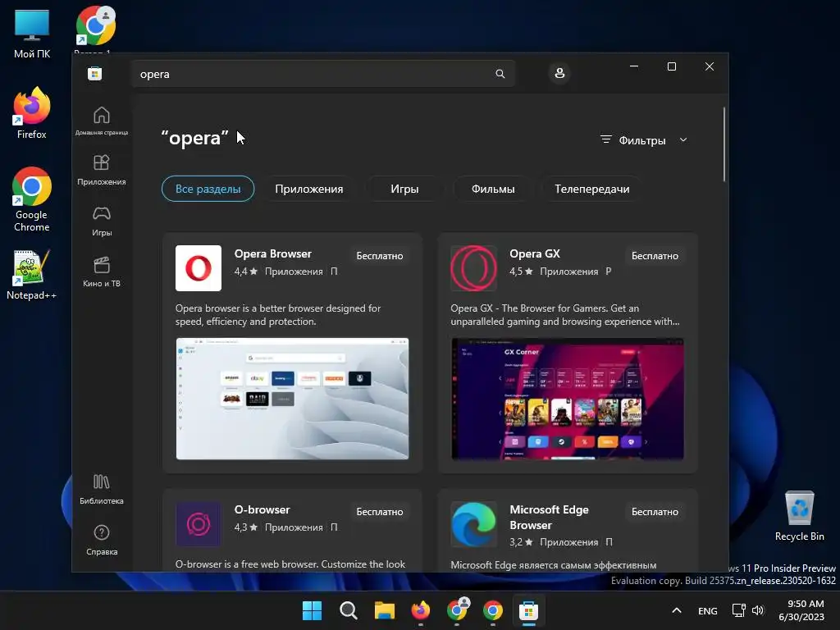Click Бесплатно button for O-browser
This screenshot has width=840, height=630.
coord(380,512)
